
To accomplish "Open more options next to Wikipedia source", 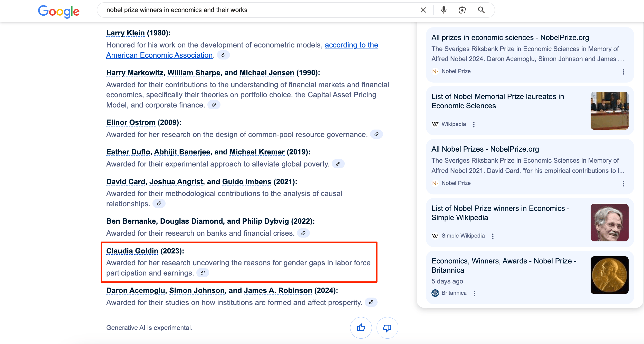I will click(474, 124).
